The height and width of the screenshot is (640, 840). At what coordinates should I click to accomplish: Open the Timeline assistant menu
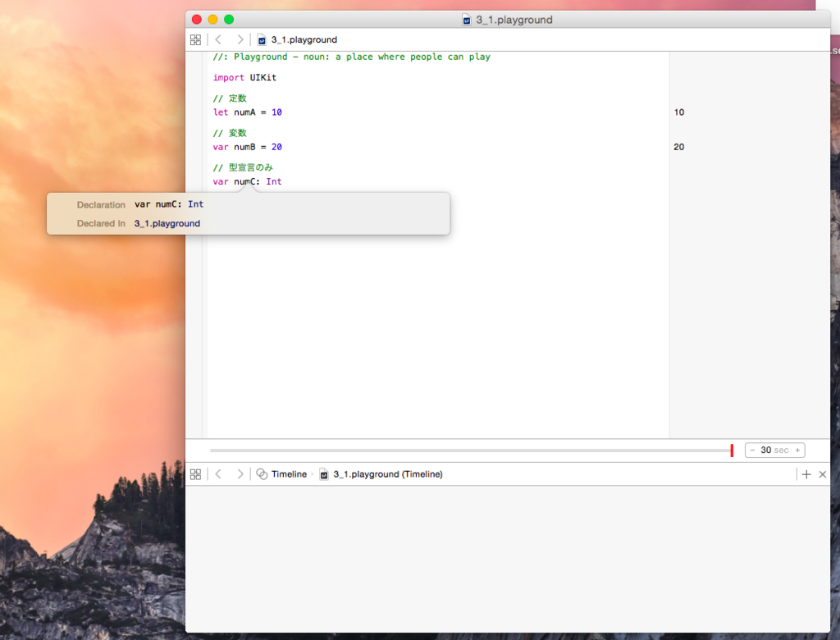point(289,474)
